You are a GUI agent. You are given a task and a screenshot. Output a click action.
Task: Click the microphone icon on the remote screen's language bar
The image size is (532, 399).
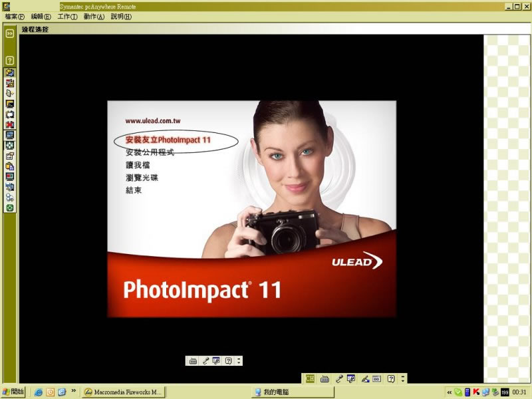click(205, 360)
